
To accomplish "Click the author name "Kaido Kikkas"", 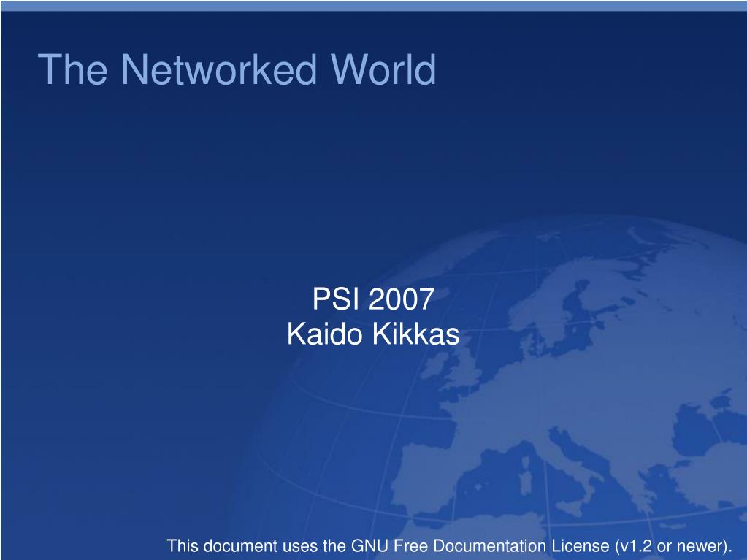I will point(373,334).
